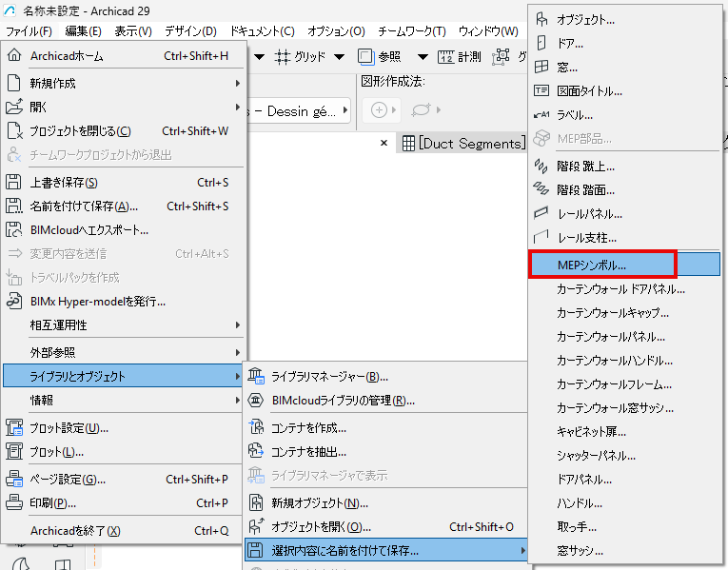
Task: Click the 図形作成法 circle method button
Action: tap(380, 110)
